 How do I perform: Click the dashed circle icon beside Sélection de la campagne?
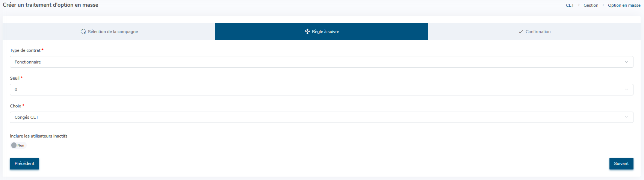point(83,32)
